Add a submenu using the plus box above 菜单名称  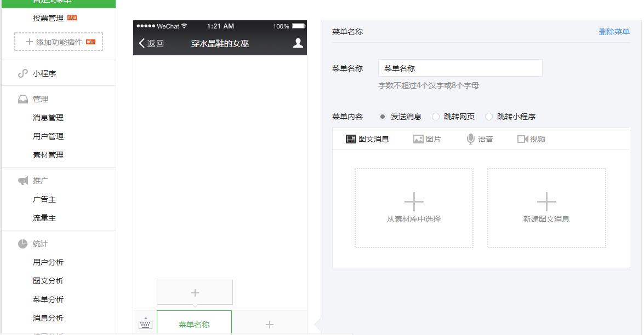click(x=195, y=292)
